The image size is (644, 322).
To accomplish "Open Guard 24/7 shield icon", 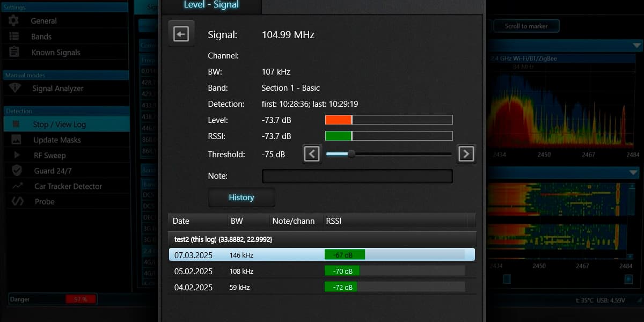I will 17,171.
